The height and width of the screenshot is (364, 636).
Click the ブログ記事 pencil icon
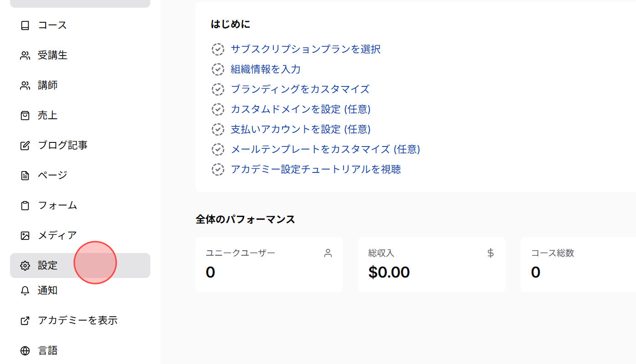tap(25, 145)
